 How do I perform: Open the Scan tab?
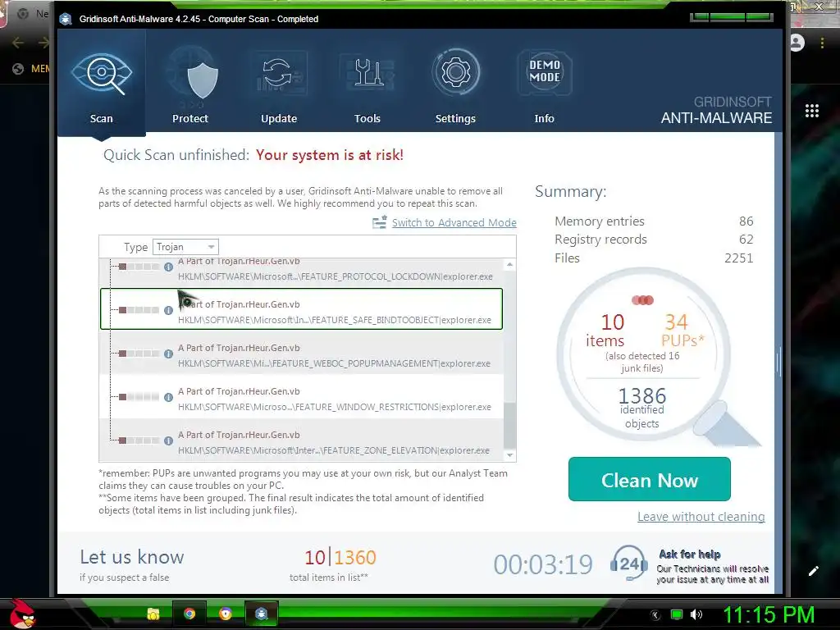coord(101,83)
